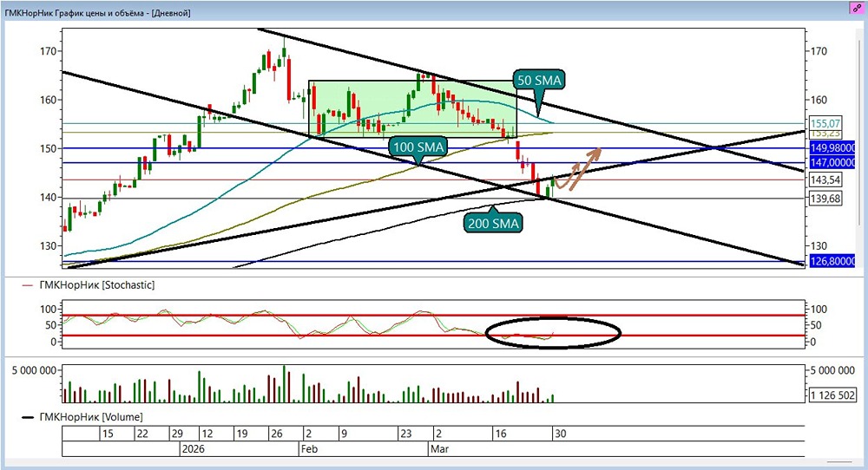Click the 160 tick on right price axis
This screenshot has width=868, height=470.
[x=819, y=100]
